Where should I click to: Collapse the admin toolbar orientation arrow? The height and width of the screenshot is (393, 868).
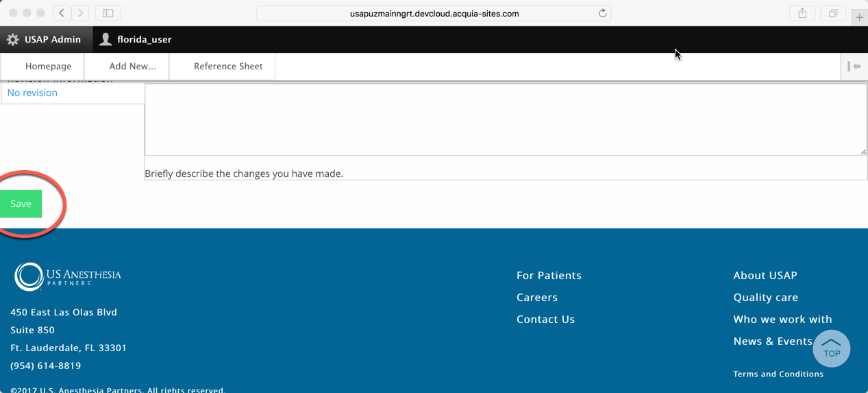coord(854,67)
